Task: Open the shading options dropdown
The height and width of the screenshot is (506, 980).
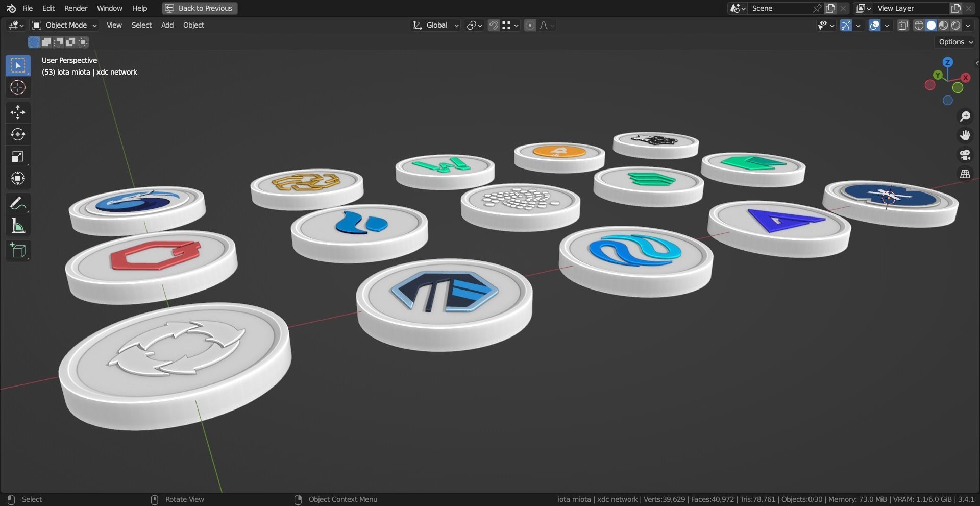Action: 968,25
